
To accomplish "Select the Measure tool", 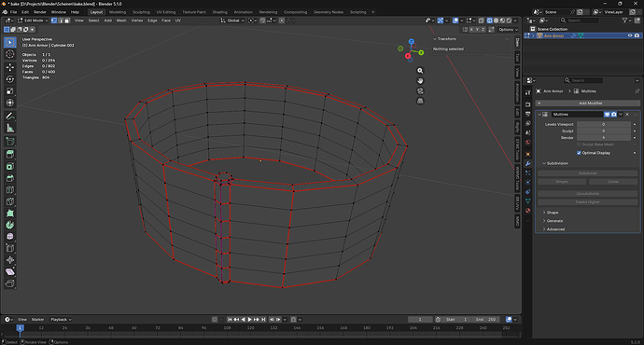I will coord(10,128).
